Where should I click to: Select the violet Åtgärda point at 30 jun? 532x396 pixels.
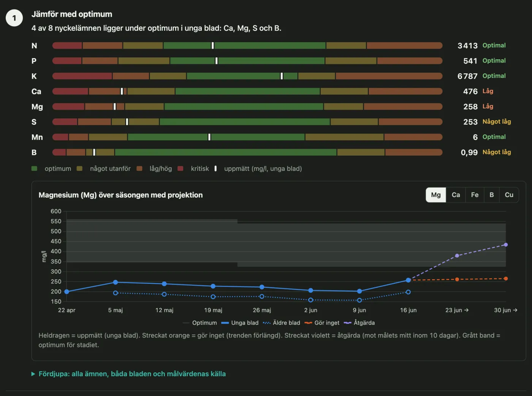click(506, 245)
